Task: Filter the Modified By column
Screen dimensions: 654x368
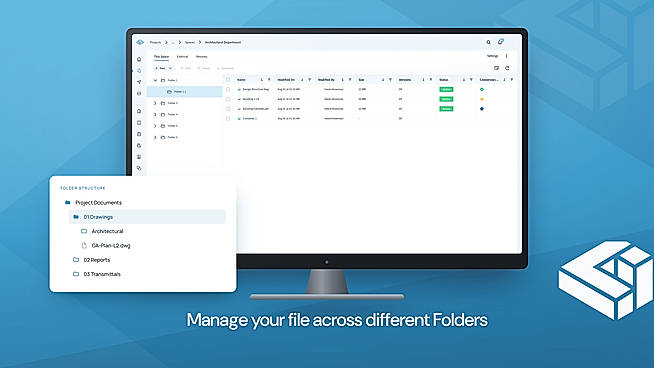Action: [350, 80]
